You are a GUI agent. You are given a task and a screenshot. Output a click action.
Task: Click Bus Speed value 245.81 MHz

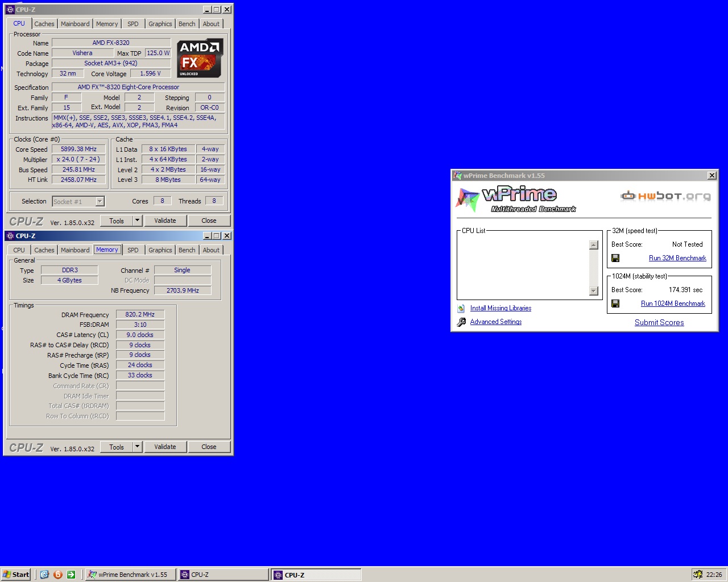[x=79, y=169]
